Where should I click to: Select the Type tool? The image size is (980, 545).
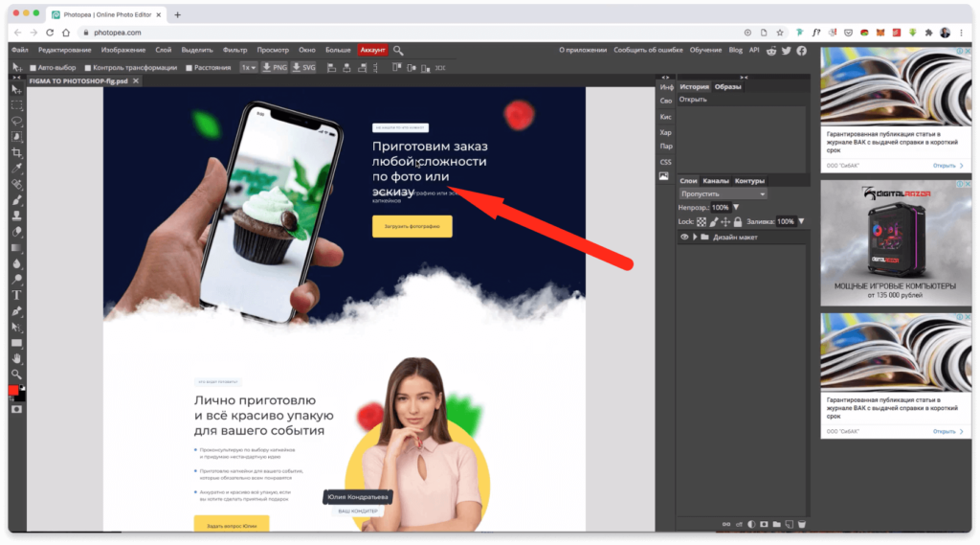(x=16, y=295)
